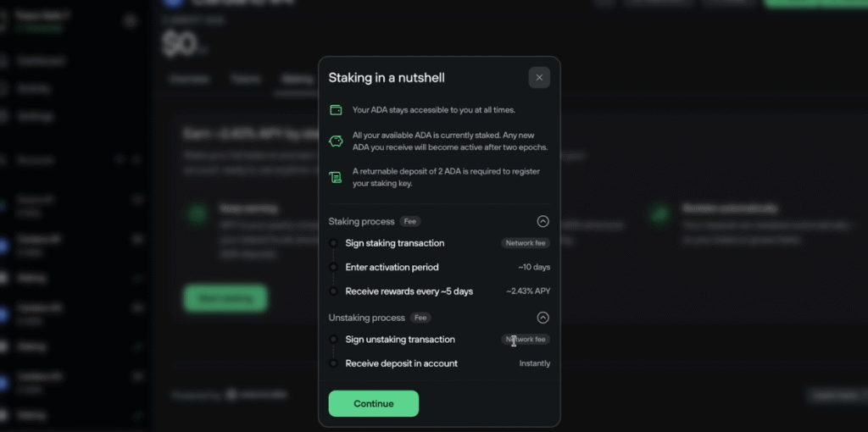Image resolution: width=868 pixels, height=432 pixels.
Task: Close the Staking in a nutshell dialog
Action: click(x=539, y=78)
